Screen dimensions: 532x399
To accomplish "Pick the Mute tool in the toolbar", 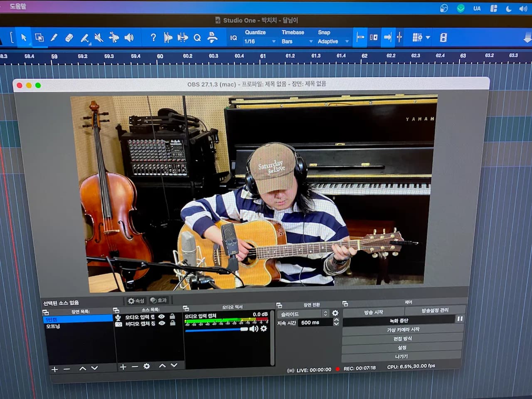I will coord(99,38).
